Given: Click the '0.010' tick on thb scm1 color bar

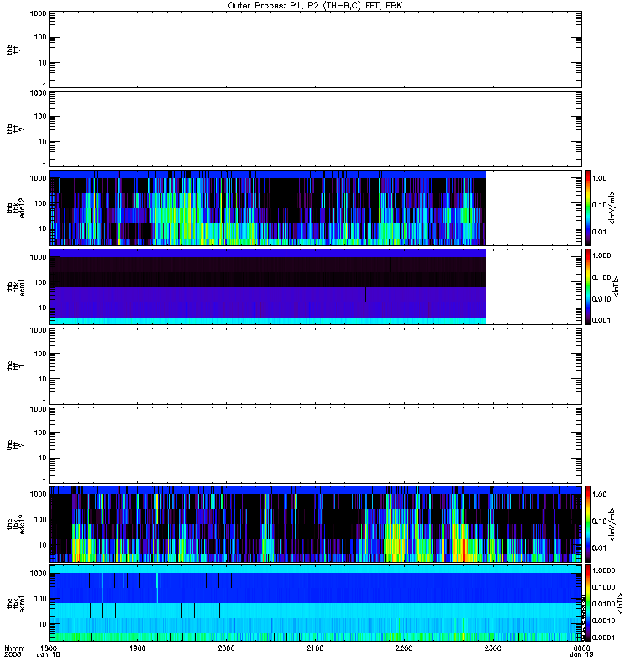Looking at the screenshot, I should [x=601, y=299].
